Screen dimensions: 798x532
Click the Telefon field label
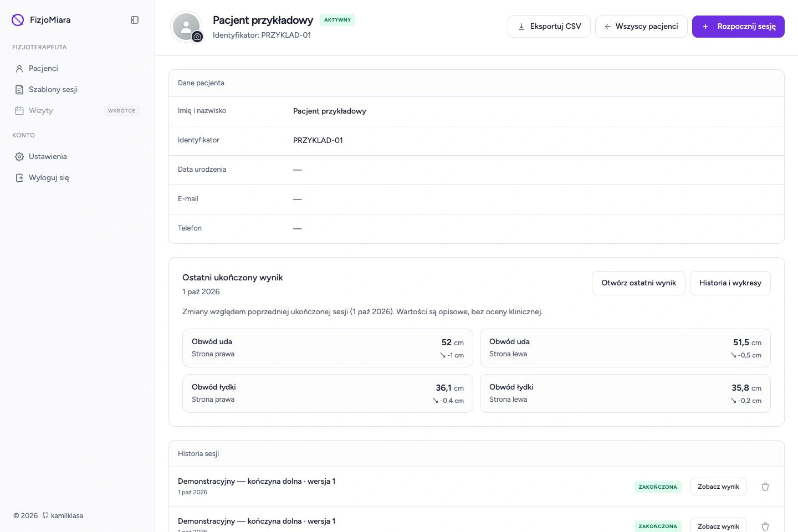point(190,228)
